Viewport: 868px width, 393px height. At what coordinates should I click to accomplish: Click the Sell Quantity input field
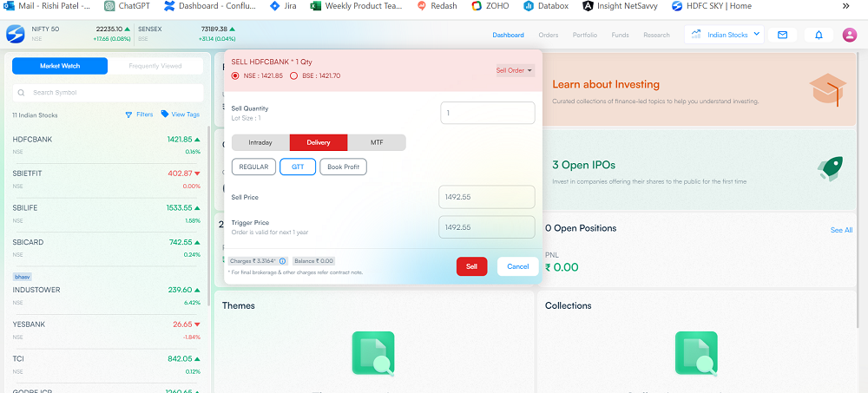488,113
